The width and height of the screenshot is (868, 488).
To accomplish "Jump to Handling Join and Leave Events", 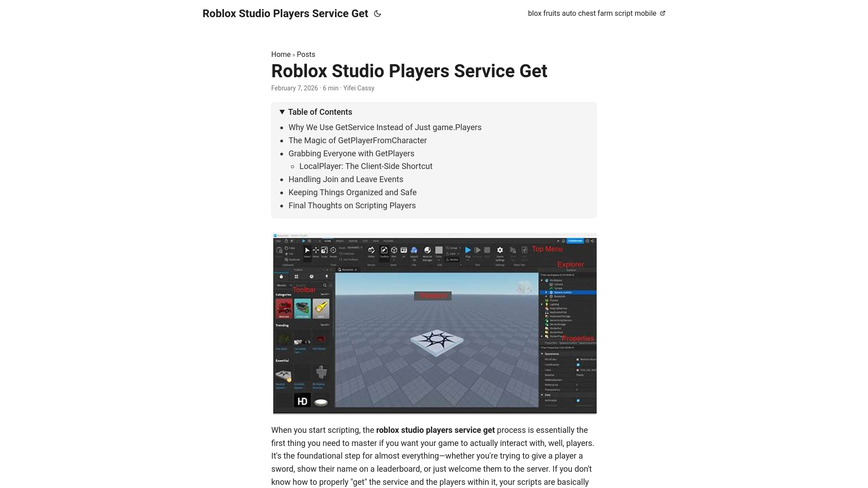I will 345,179.
